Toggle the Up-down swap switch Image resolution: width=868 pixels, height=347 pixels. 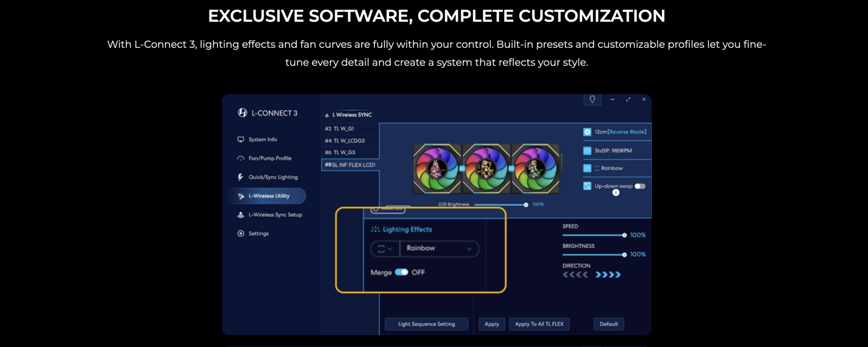click(640, 186)
